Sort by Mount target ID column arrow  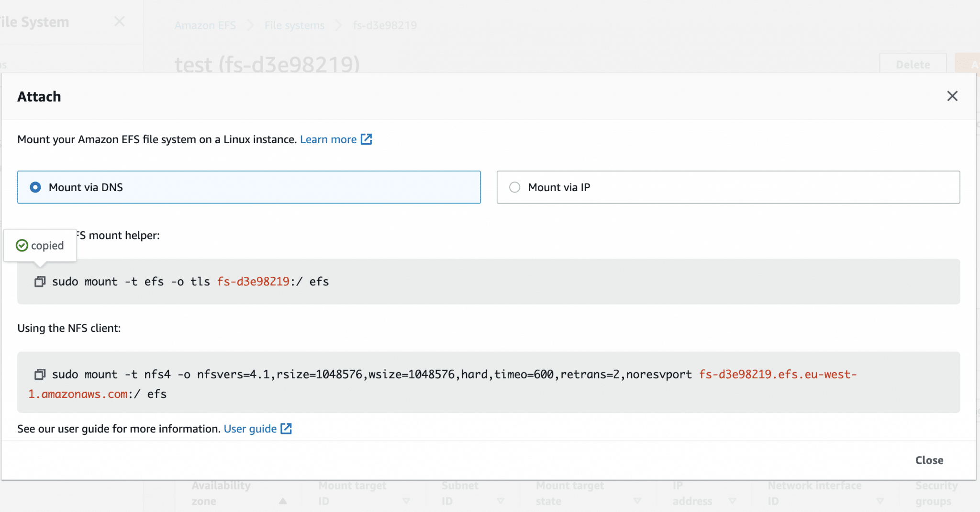click(406, 501)
